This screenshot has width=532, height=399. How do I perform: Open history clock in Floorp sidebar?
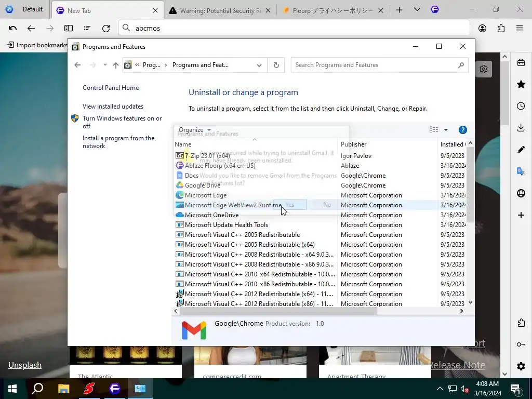pos(521,106)
